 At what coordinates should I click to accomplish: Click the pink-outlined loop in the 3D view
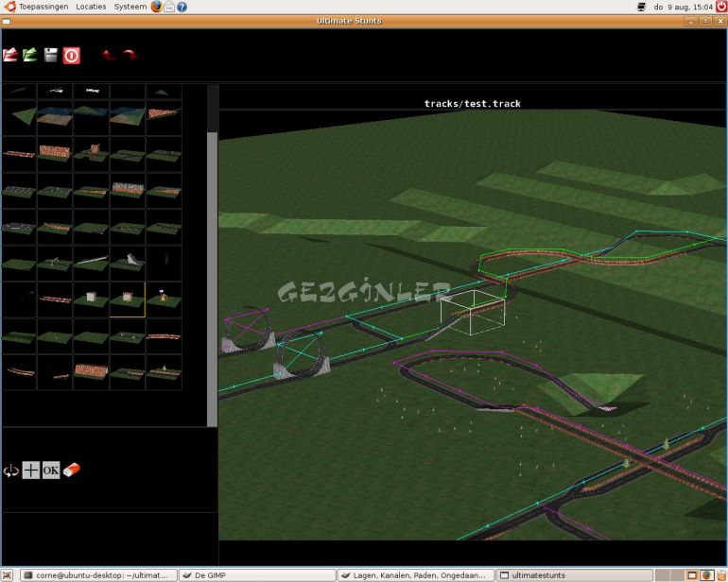click(249, 331)
